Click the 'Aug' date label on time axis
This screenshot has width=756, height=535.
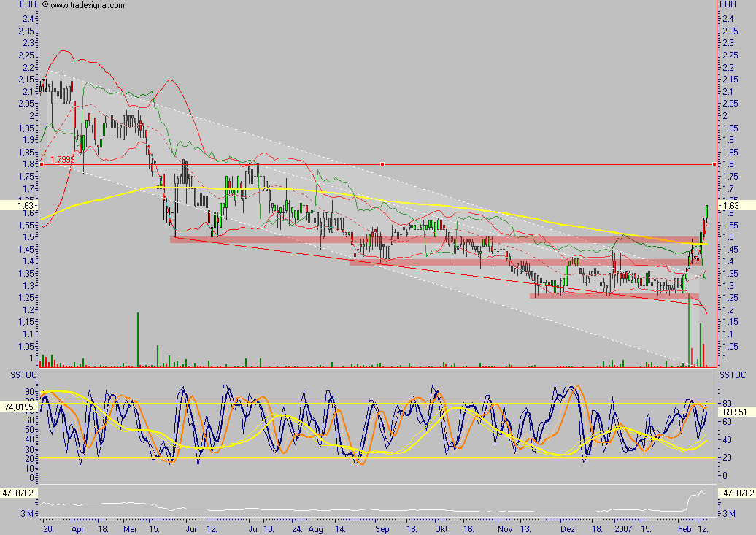tap(315, 528)
